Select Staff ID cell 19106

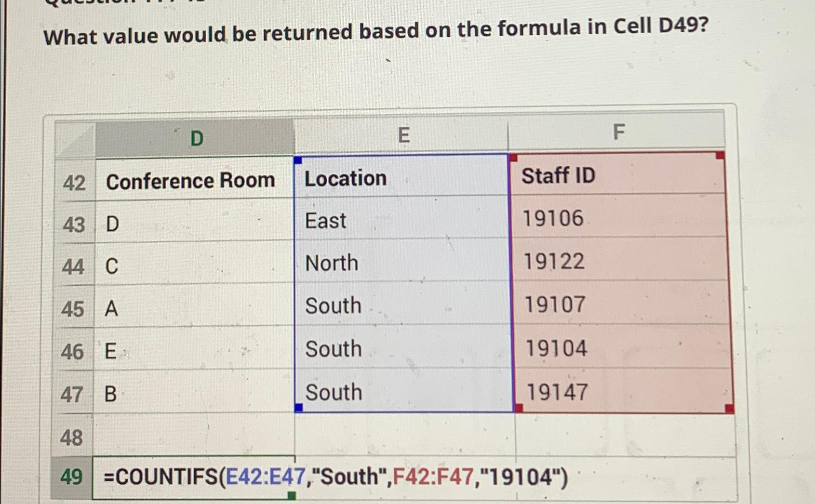point(619,217)
